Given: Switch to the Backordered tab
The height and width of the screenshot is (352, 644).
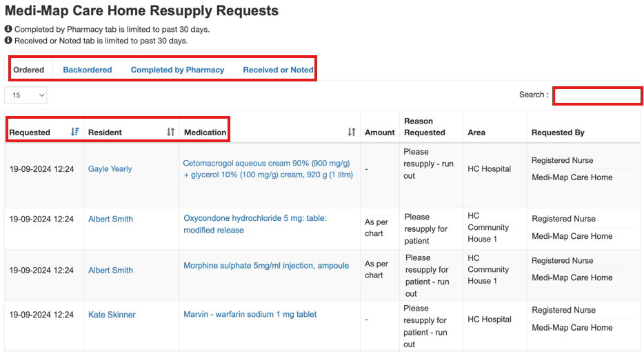Looking at the screenshot, I should coord(87,70).
